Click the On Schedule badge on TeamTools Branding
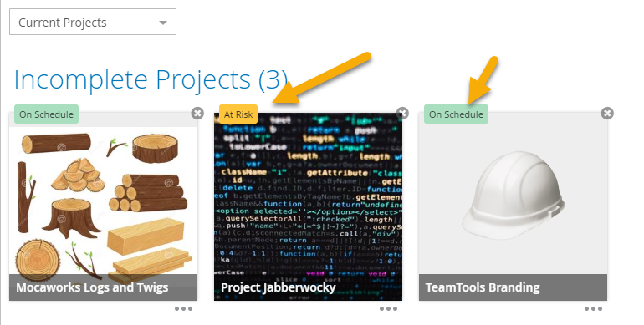The image size is (644, 325). coord(456,114)
